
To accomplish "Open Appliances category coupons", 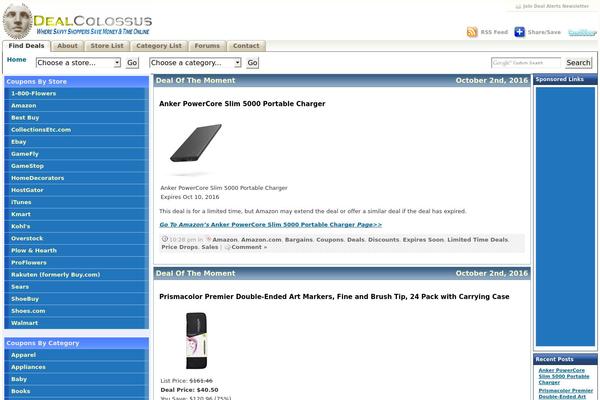I will click(77, 367).
